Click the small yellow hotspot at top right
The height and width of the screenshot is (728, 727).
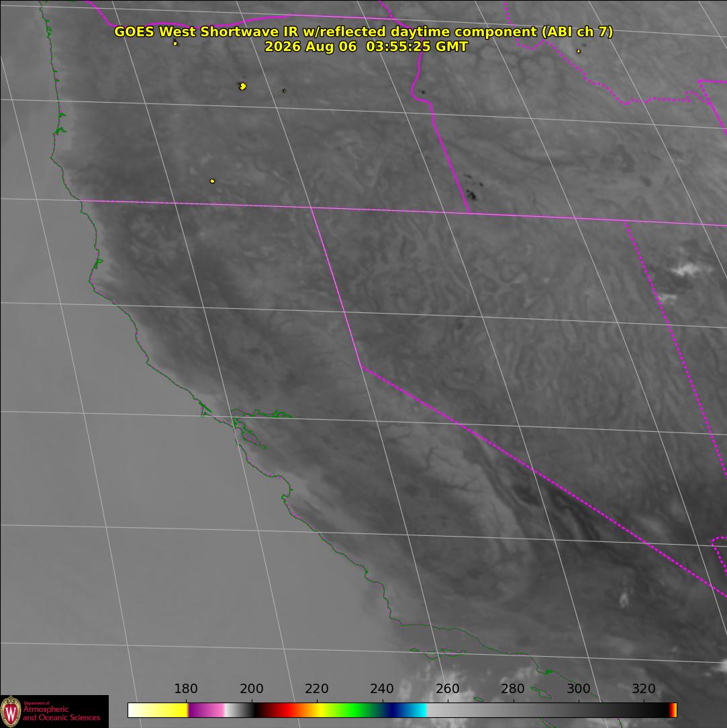click(x=578, y=51)
